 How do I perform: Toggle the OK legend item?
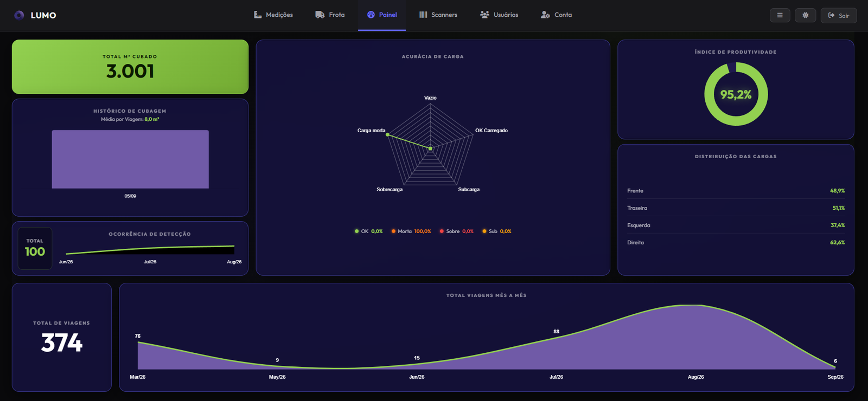click(368, 231)
